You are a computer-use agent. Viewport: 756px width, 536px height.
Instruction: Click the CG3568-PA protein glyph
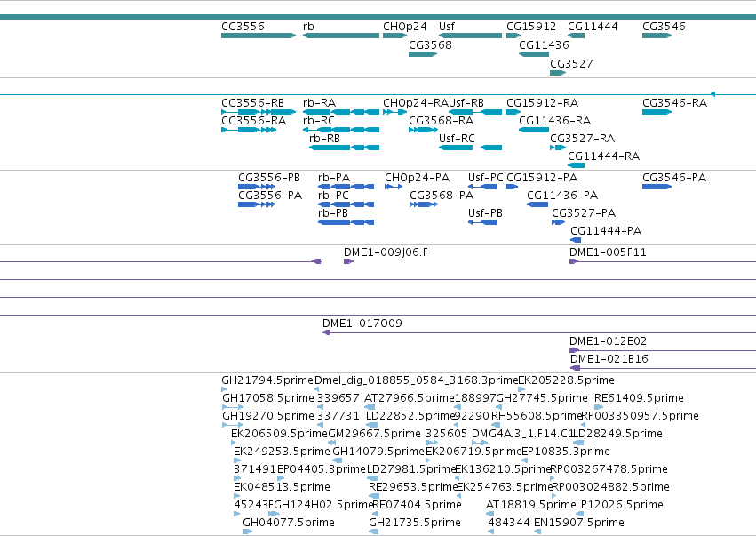(424, 204)
